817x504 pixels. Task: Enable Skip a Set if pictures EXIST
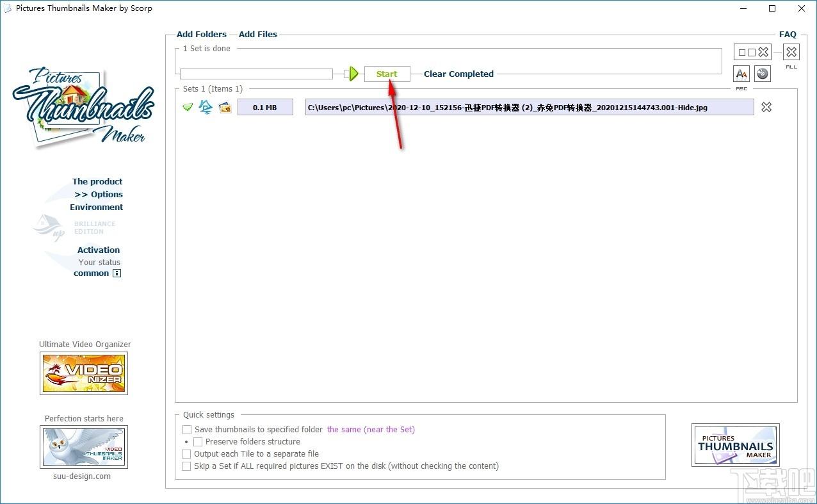tap(187, 466)
